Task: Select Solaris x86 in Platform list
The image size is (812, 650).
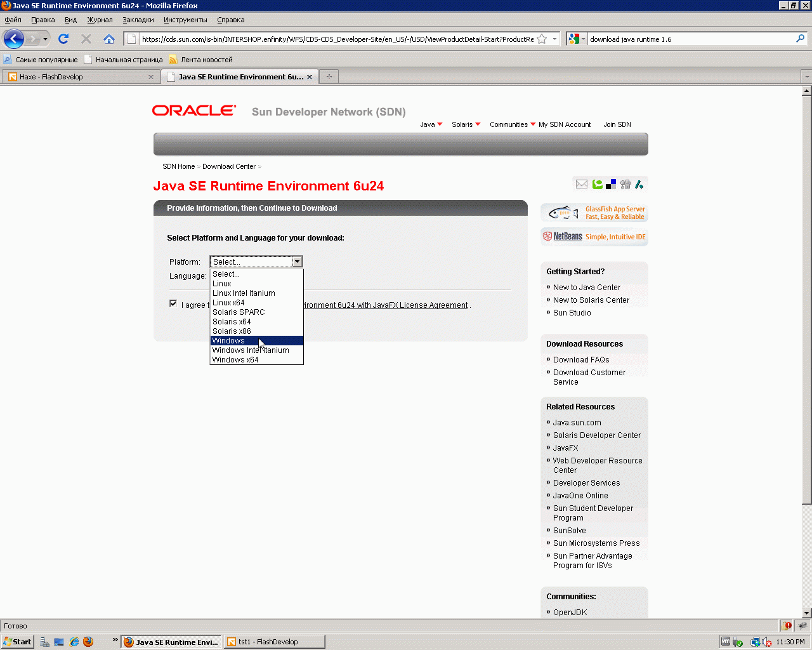Action: pyautogui.click(x=257, y=331)
